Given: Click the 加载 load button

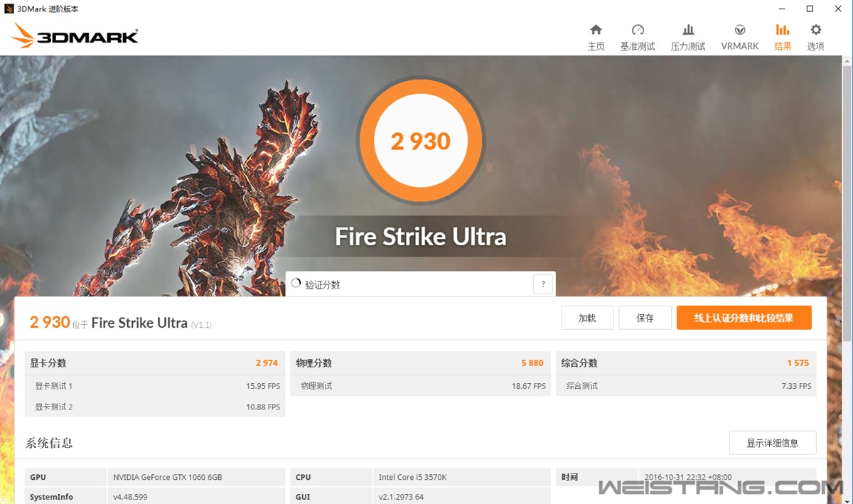Looking at the screenshot, I should (587, 318).
